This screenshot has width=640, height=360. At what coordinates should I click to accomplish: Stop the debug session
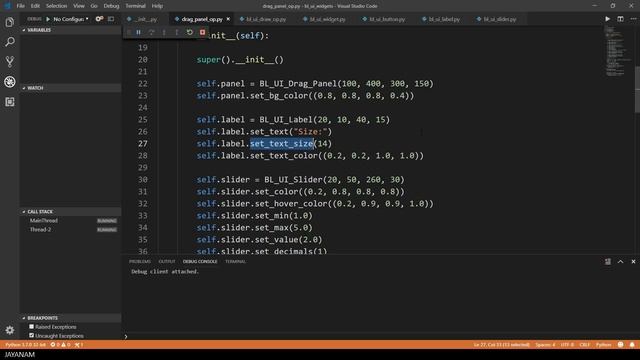pyautogui.click(x=202, y=32)
